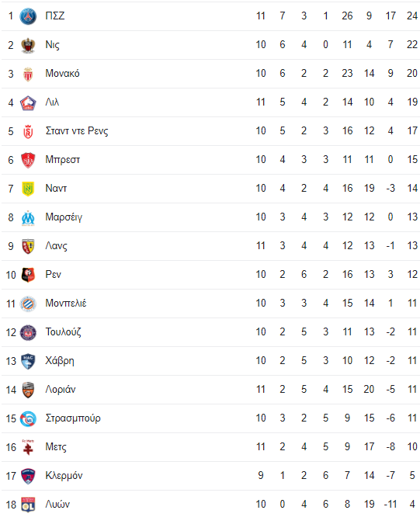Viewport: 420px width, 524px height.
Task: Open the Μονακό crest icon
Action: [28, 74]
